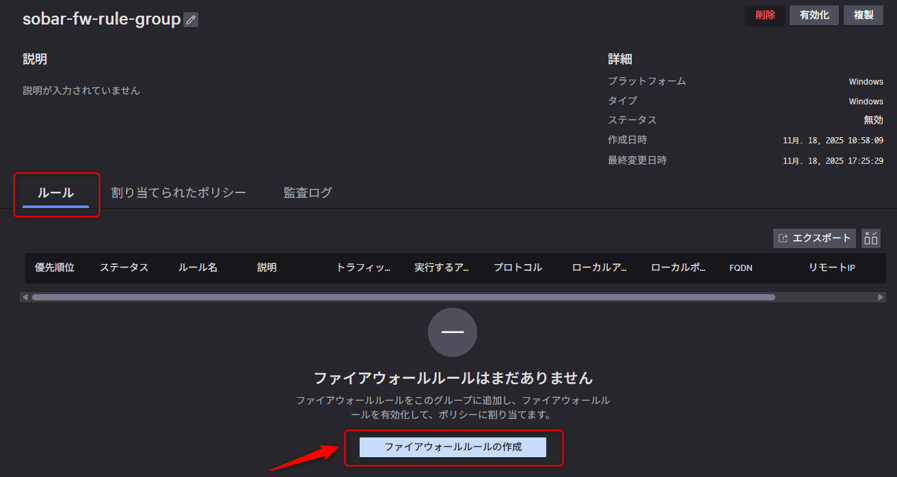The image size is (897, 477).
Task: Click the FQDN column header
Action: 741,268
